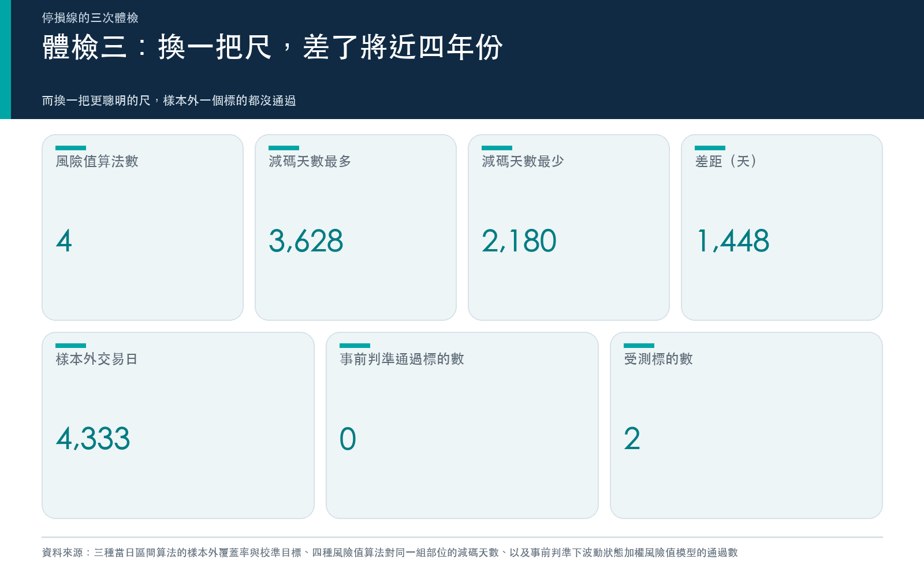Click the 風險值算法數 card label

click(x=97, y=161)
